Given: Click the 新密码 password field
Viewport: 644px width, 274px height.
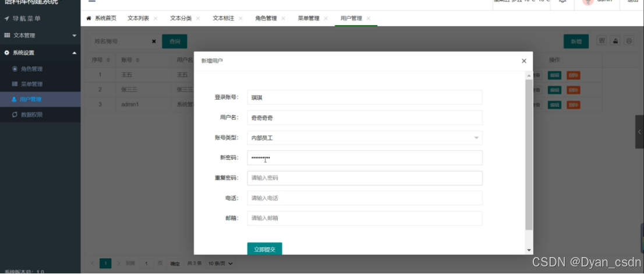Looking at the screenshot, I should pos(365,158).
